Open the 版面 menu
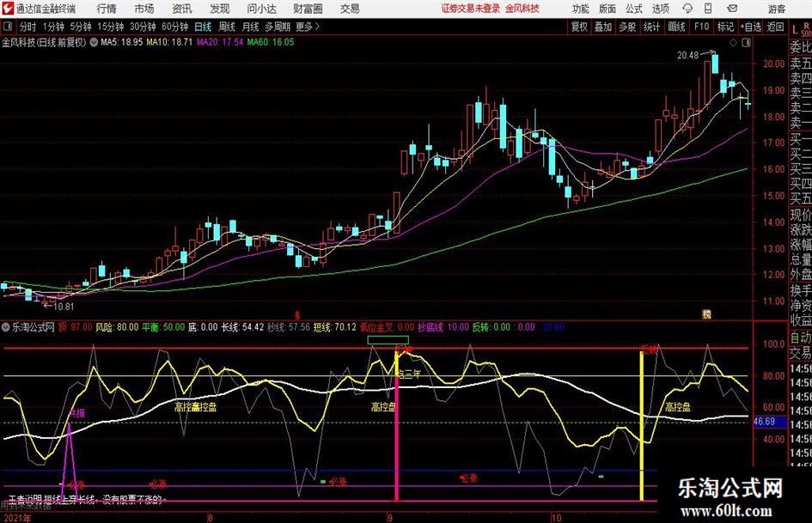This screenshot has height=523, width=812. pos(607,9)
